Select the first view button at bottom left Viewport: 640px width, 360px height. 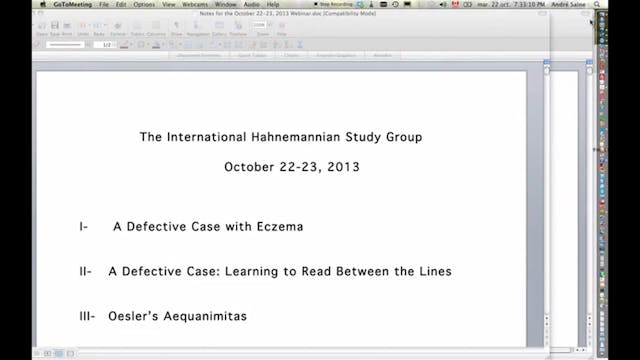[37, 353]
